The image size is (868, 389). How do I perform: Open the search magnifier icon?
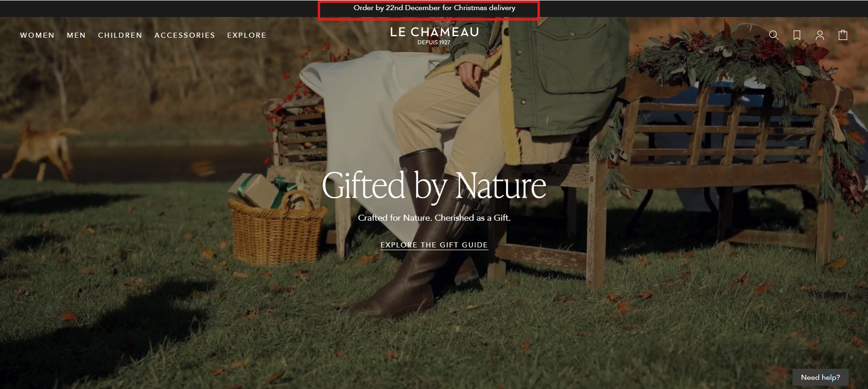[774, 35]
